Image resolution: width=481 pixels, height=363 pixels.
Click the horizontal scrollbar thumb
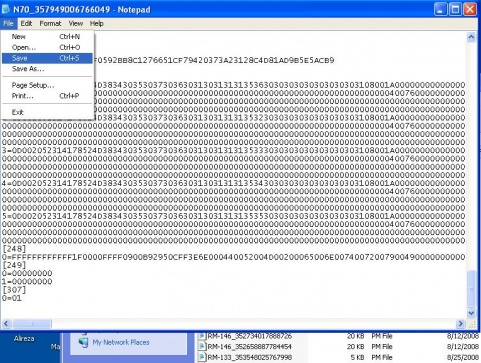pyautogui.click(x=32, y=323)
